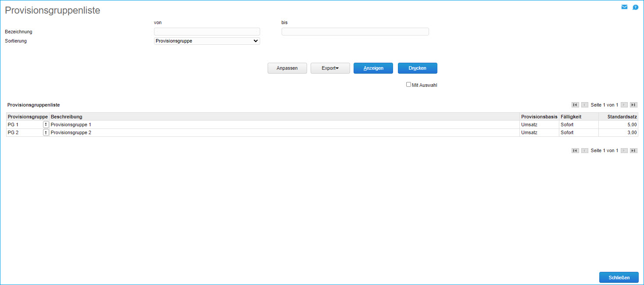Go to first page in lower pager
The width and height of the screenshot is (644, 285).
(x=575, y=150)
